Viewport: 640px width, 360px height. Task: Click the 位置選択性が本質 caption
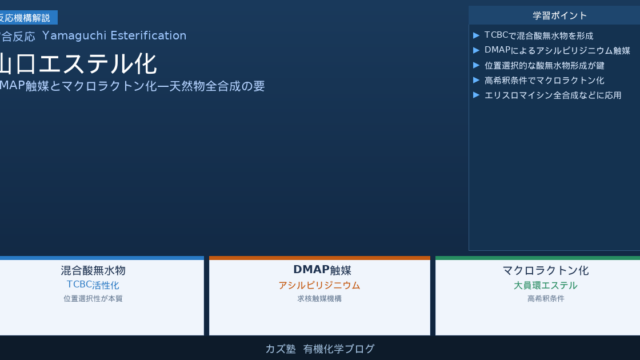pos(93,299)
